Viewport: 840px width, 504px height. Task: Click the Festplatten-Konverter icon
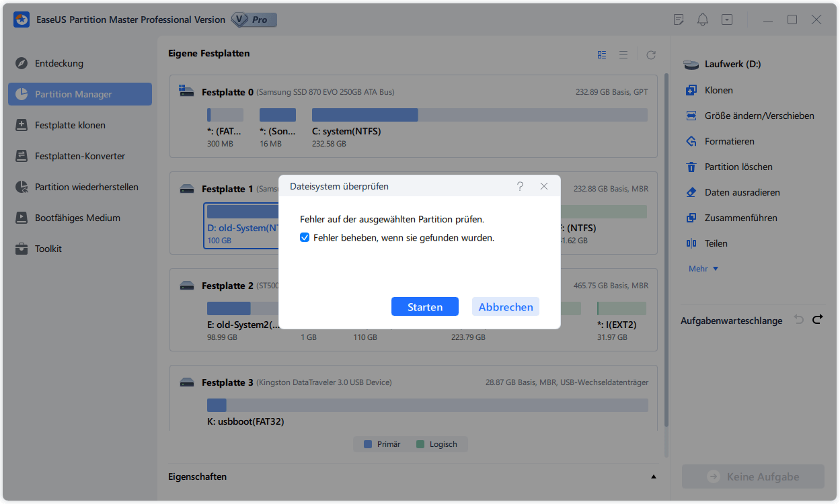22,156
